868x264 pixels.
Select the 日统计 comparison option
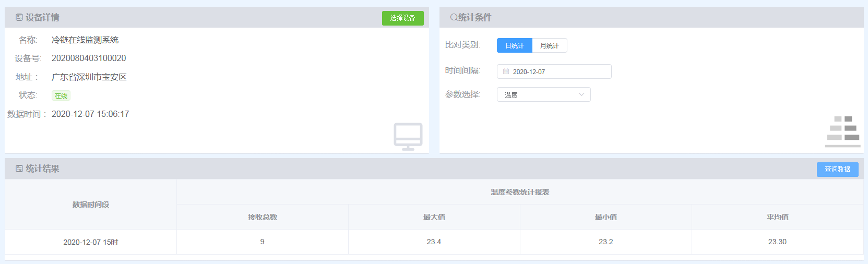(514, 46)
